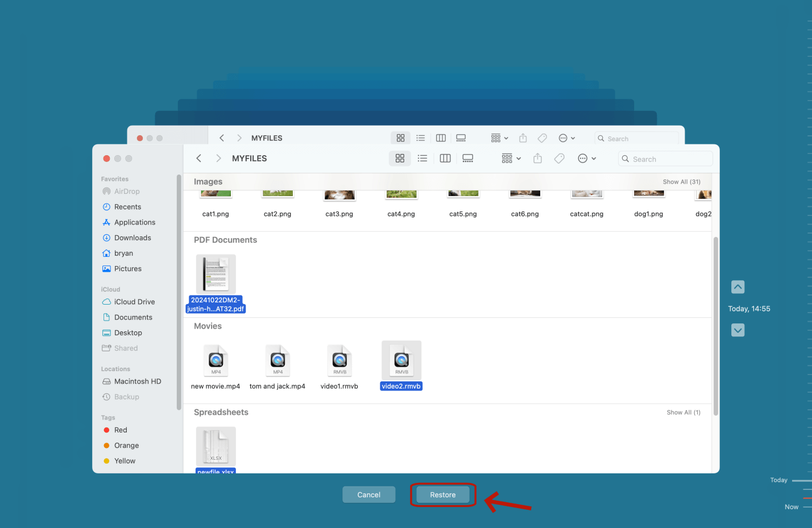Switch to icon grid view

pyautogui.click(x=400, y=158)
